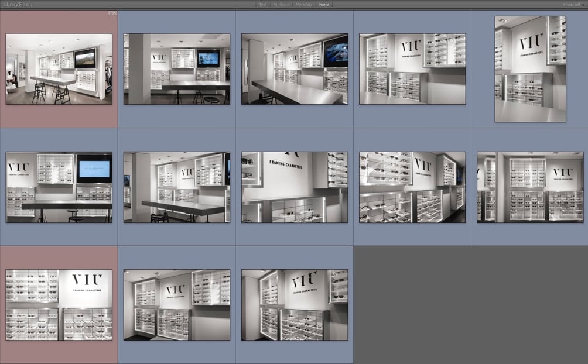Image resolution: width=588 pixels, height=364 pixels.
Task: Select the red-labeled straight-on VIU wall photo
Action: [59, 305]
